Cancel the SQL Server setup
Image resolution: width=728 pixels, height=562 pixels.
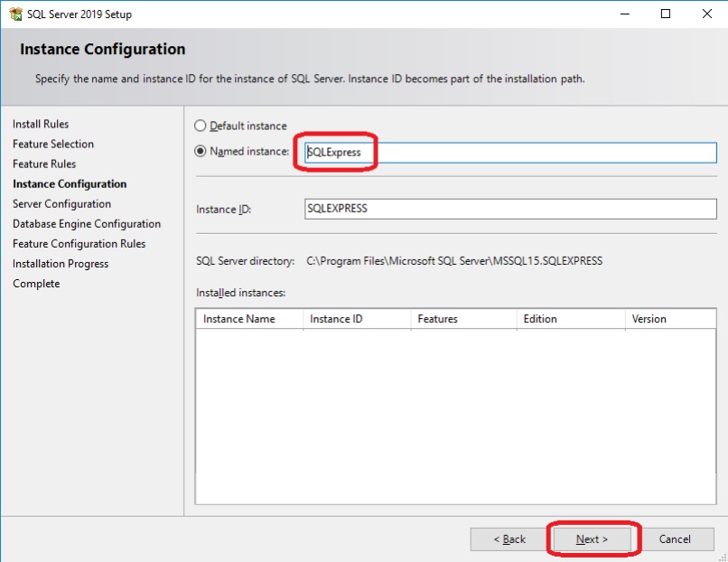[675, 539]
